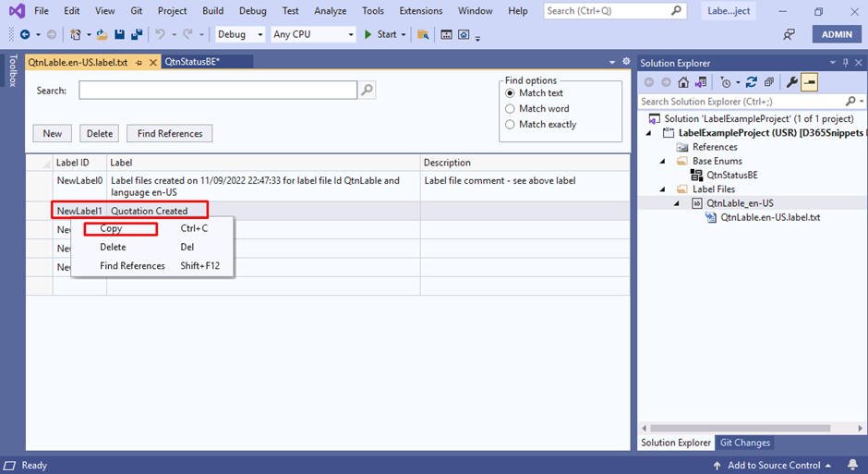
Task: Open the Extensions menu
Action: tap(421, 10)
